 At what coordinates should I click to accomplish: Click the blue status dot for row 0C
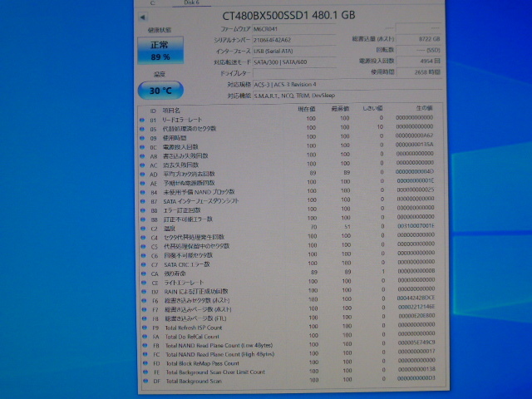point(142,147)
